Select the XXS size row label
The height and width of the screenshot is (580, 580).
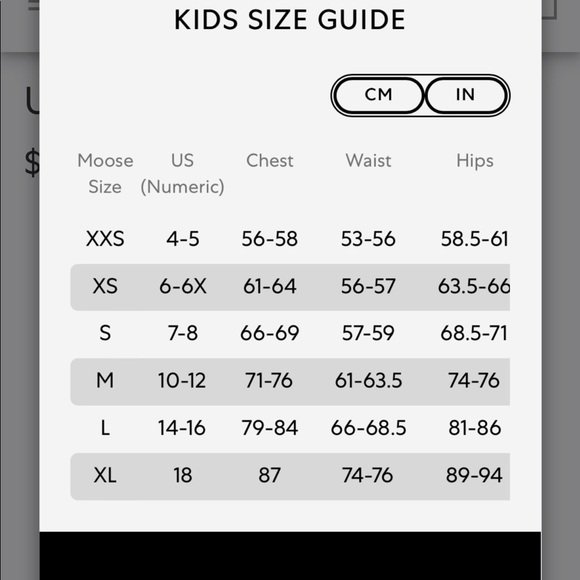[x=105, y=239]
